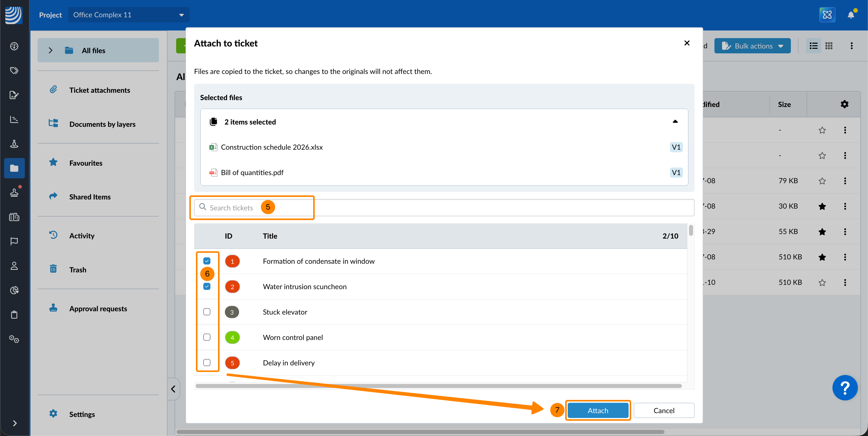Screen dimensions: 868x436
Task: Open the Office Complex 11 project dropdown
Action: pos(129,15)
